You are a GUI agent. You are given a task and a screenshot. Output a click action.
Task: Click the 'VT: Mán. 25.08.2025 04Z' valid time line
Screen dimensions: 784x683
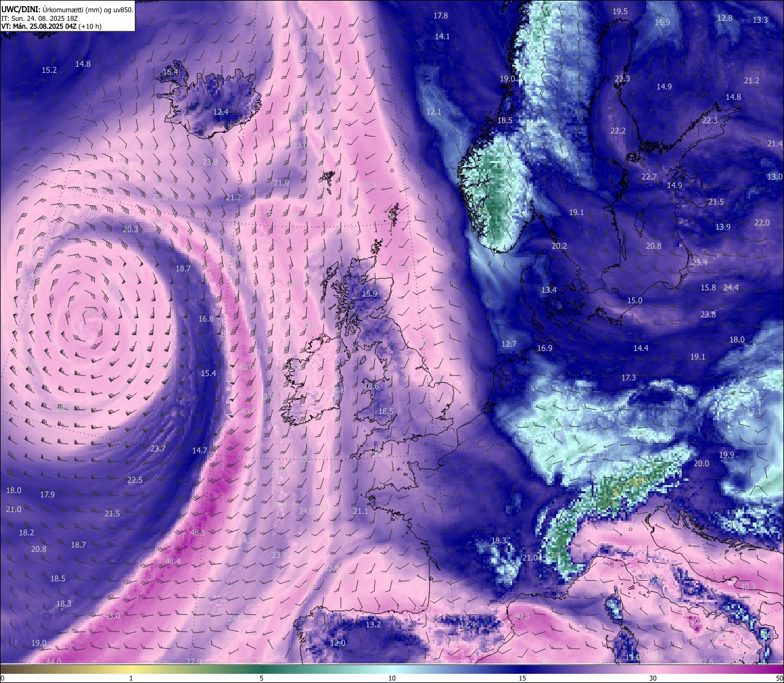(x=51, y=26)
